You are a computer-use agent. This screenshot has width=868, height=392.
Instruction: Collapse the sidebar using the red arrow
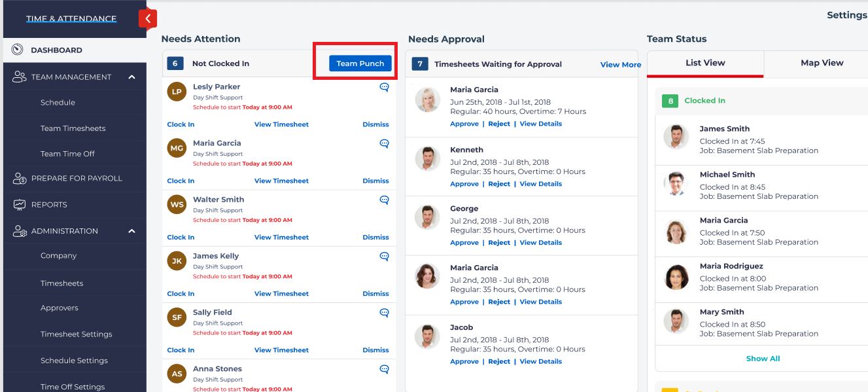click(x=148, y=18)
